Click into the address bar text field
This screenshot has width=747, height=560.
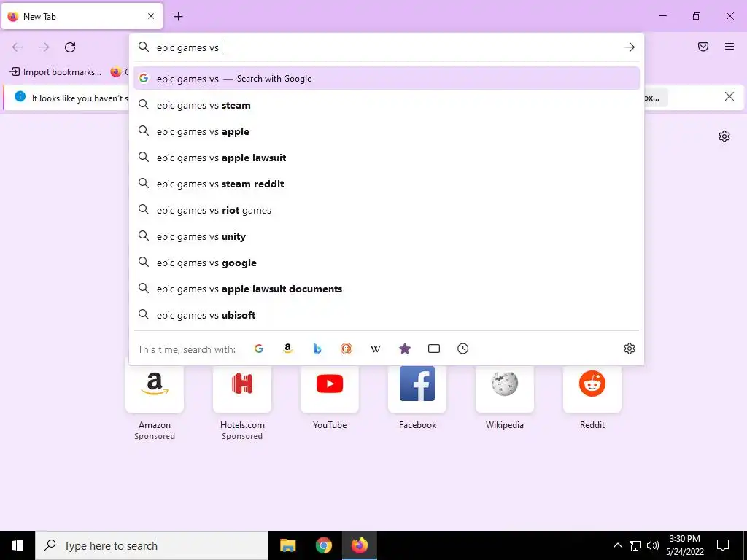click(x=386, y=47)
